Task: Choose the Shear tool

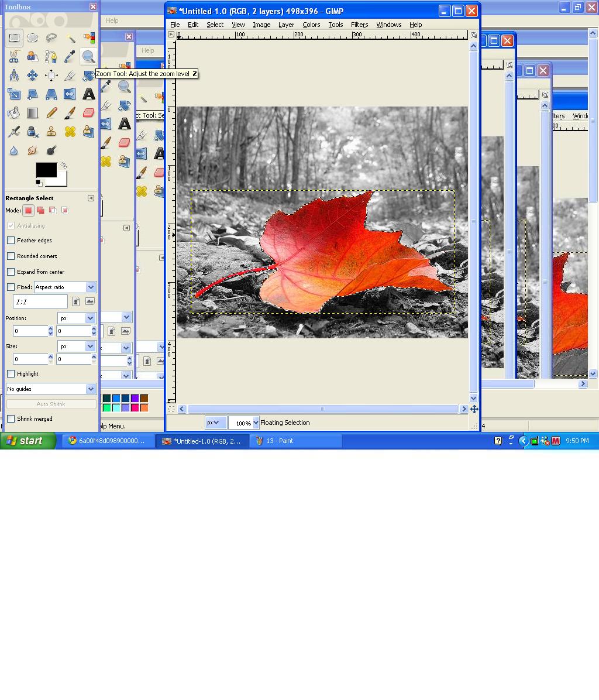Action: coord(33,94)
